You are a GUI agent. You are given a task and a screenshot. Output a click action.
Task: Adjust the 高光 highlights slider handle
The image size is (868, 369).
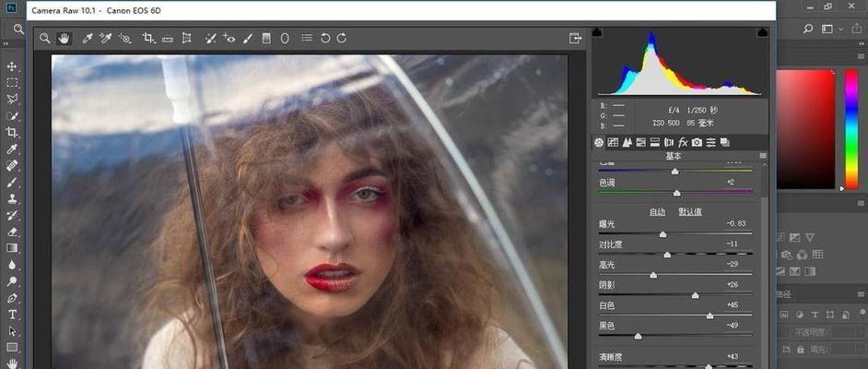pos(653,275)
